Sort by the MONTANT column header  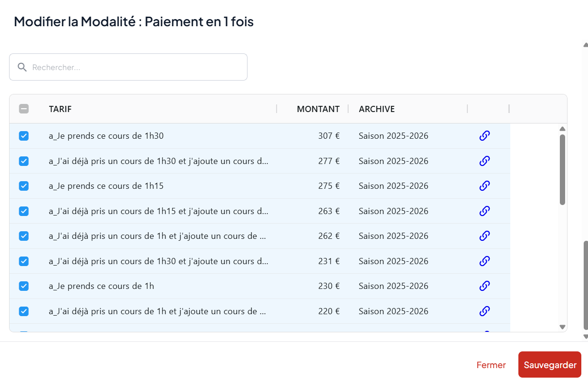(318, 109)
